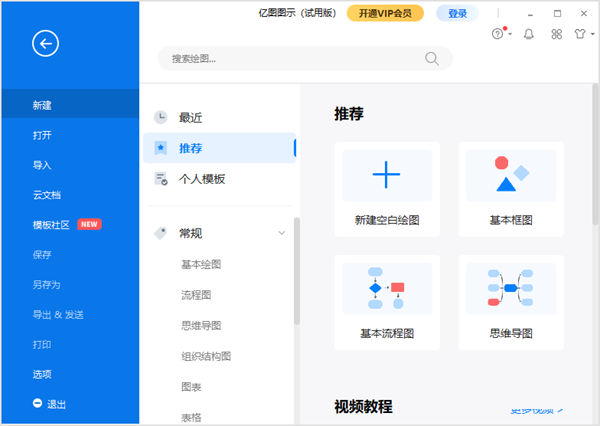Open the 基本框图 shapes thumbnail

coord(511,175)
